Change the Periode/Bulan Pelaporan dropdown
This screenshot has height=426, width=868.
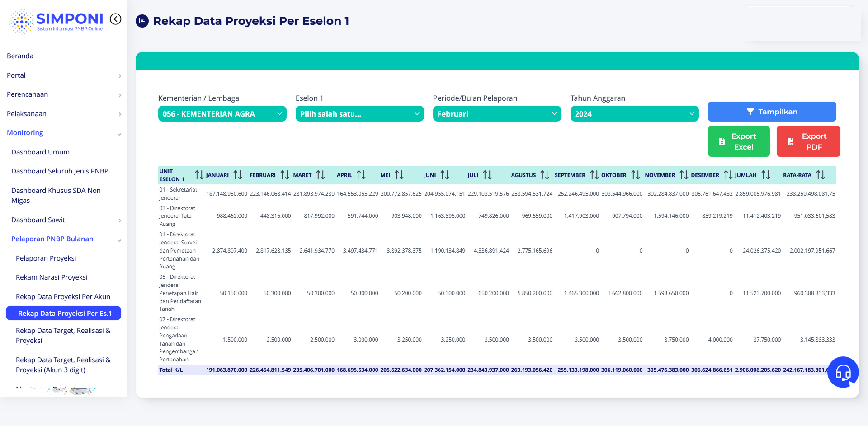pos(497,114)
